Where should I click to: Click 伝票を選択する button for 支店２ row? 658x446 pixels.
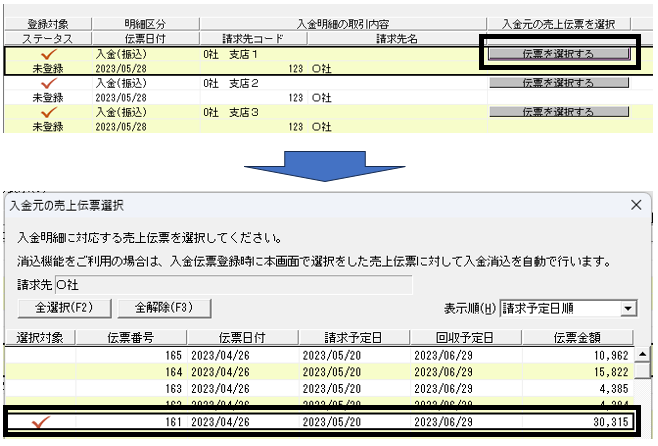coord(559,83)
